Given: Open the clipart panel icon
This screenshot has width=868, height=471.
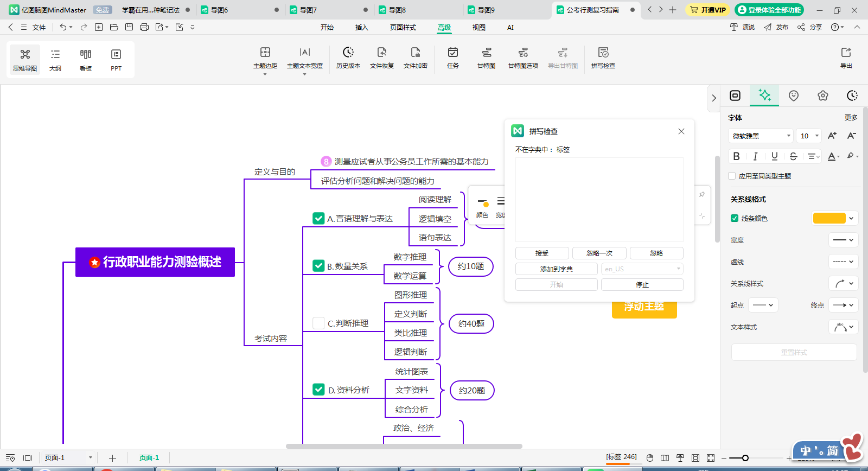Looking at the screenshot, I should click(x=823, y=96).
